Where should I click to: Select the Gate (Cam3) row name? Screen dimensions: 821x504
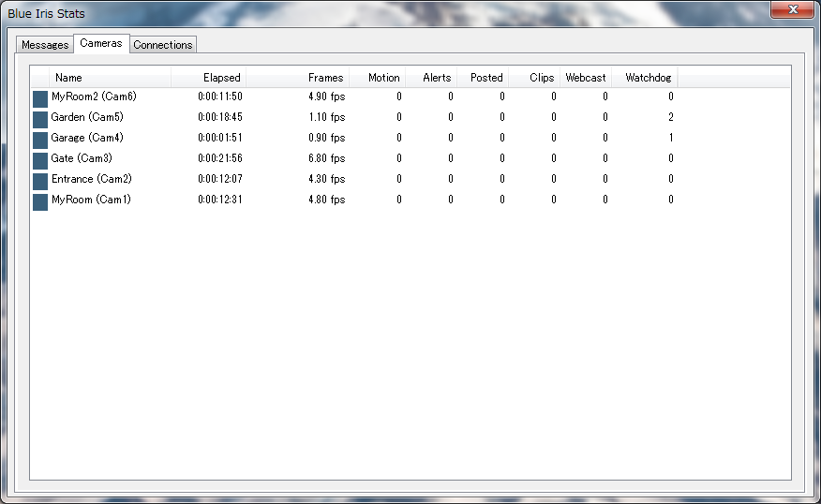(82, 158)
